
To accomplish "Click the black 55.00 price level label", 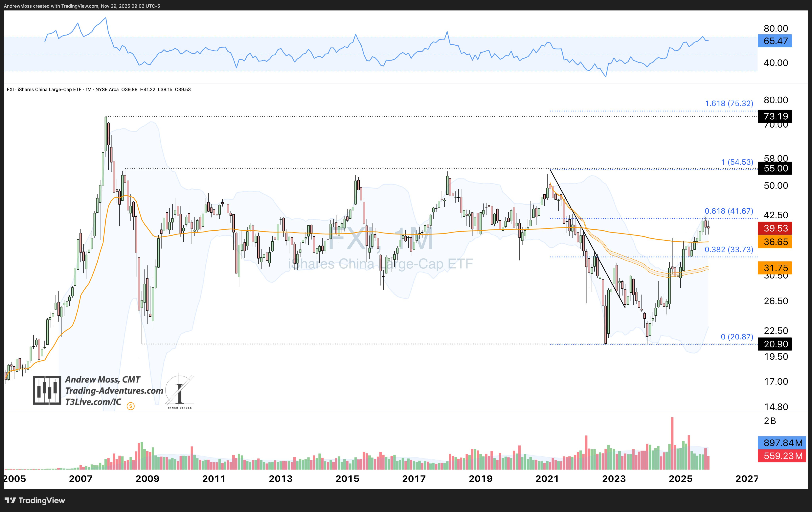I will click(x=775, y=168).
